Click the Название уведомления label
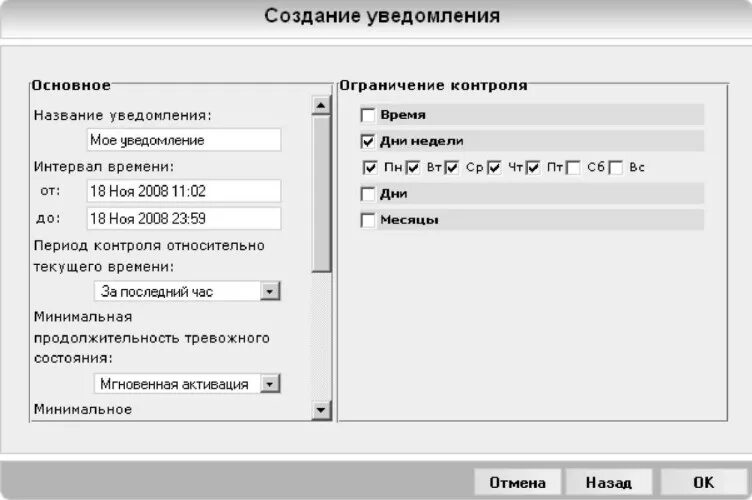This screenshot has height=500, width=752. point(123,116)
